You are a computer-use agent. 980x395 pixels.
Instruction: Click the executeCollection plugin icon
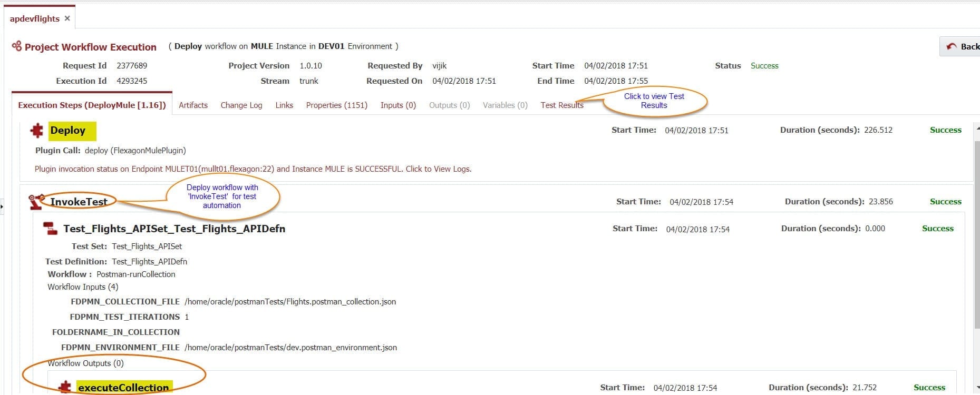point(65,388)
